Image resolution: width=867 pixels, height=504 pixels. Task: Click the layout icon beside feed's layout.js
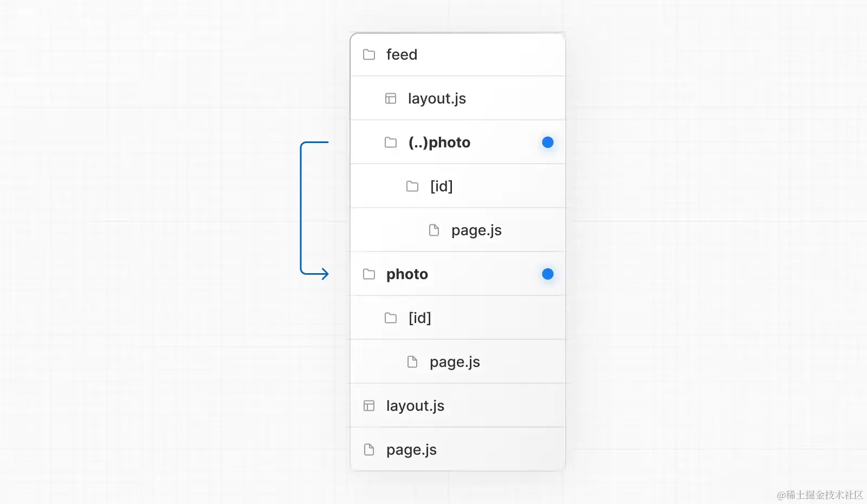pyautogui.click(x=391, y=99)
